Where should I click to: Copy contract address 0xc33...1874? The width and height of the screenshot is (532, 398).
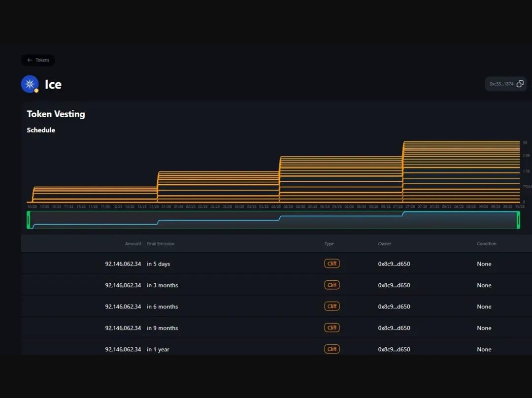(x=520, y=84)
